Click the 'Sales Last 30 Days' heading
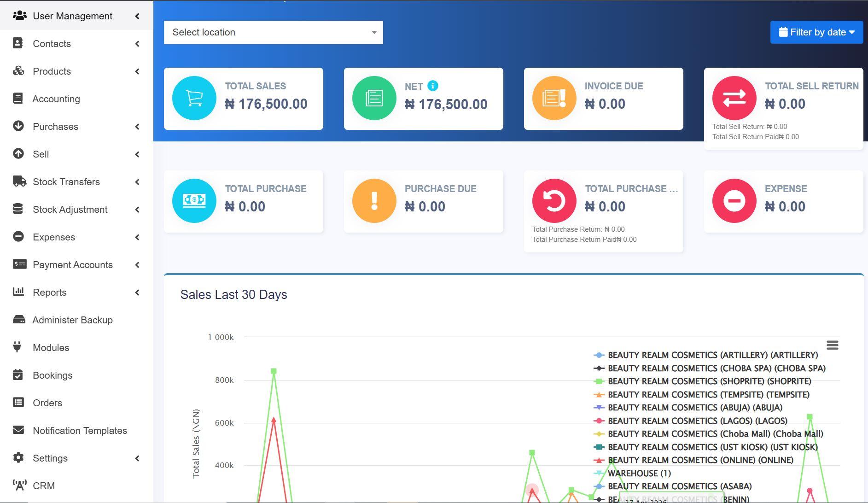868x503 pixels. (x=233, y=295)
